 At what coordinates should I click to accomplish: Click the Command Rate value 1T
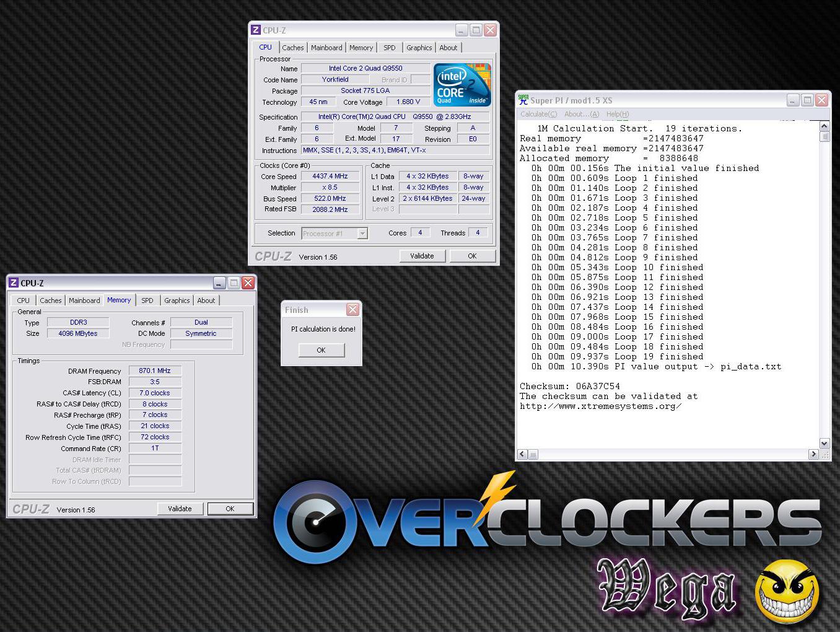click(x=155, y=448)
